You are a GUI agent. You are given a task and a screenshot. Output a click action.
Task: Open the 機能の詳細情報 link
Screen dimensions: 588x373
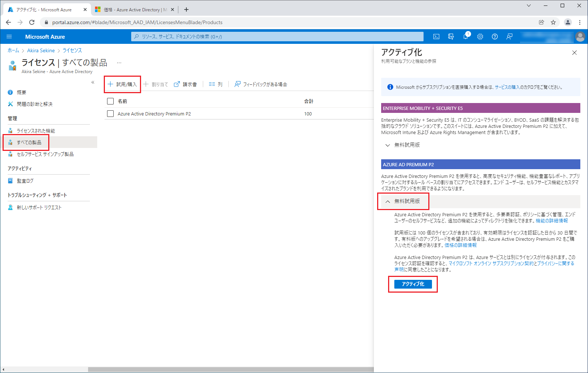552,221
